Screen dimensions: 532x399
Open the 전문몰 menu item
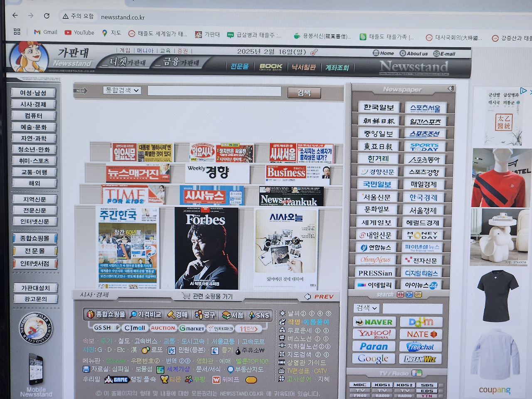[x=239, y=66]
